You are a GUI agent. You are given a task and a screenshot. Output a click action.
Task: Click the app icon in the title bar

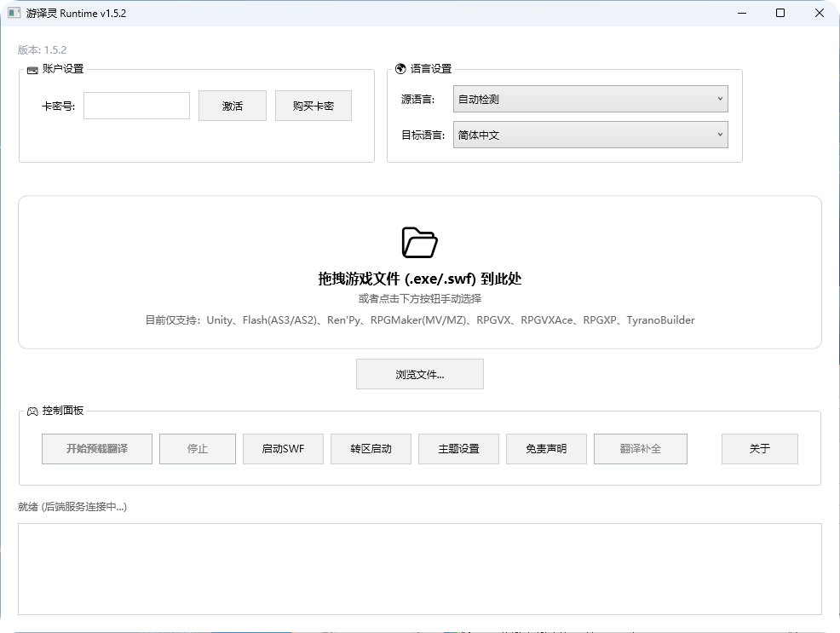12,13
